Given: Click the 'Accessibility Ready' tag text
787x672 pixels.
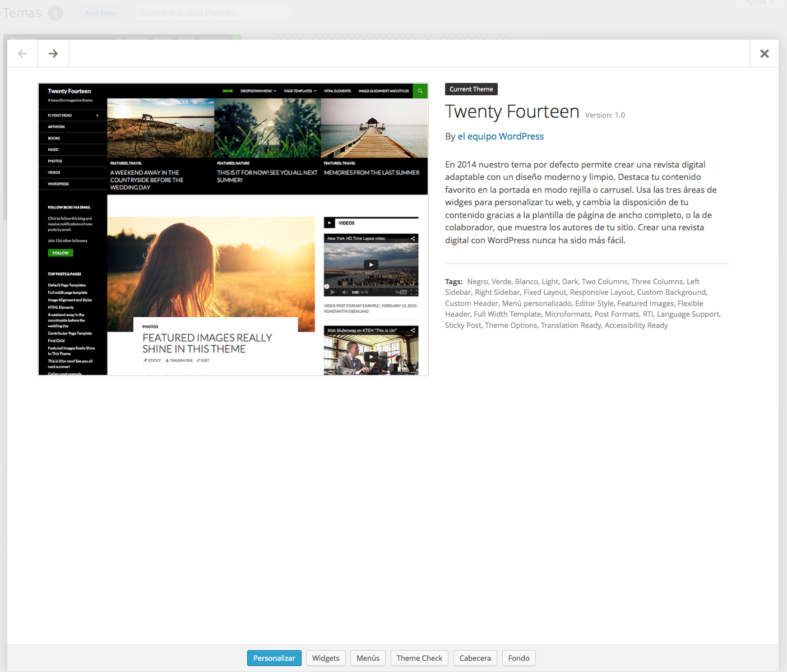Looking at the screenshot, I should [x=636, y=325].
